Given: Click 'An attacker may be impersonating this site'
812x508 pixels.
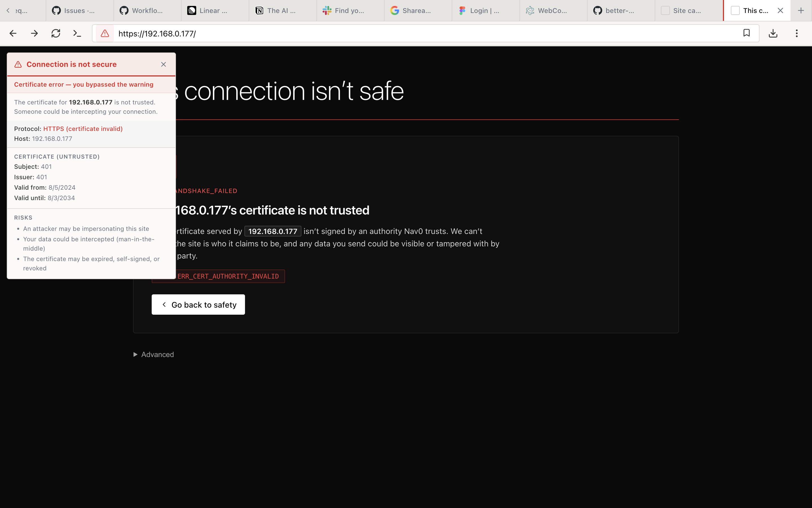Looking at the screenshot, I should [86, 229].
